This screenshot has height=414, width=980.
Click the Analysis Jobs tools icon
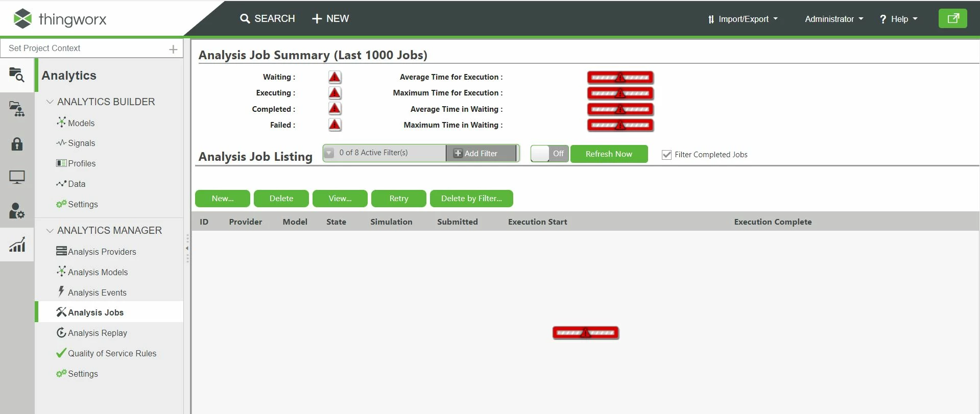pos(61,312)
